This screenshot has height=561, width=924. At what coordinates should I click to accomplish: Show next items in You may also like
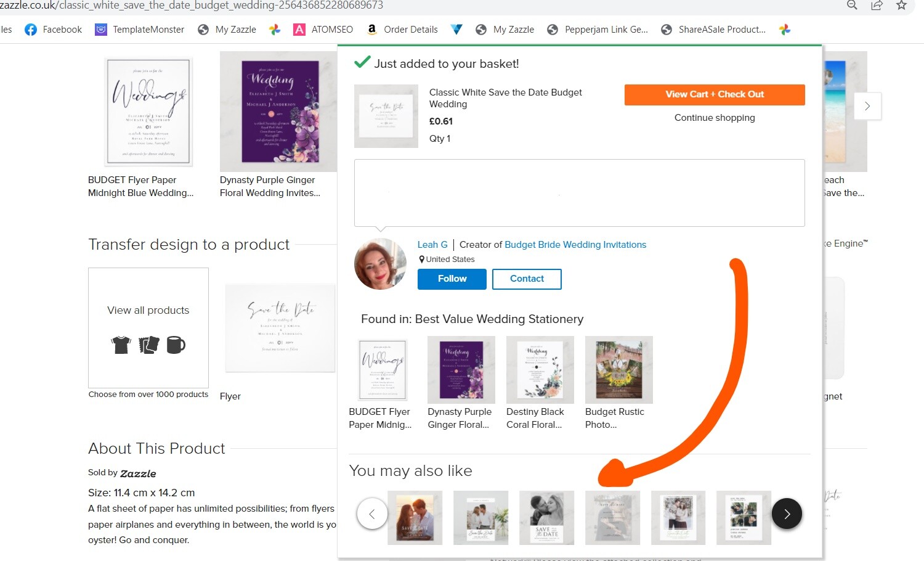tap(787, 514)
